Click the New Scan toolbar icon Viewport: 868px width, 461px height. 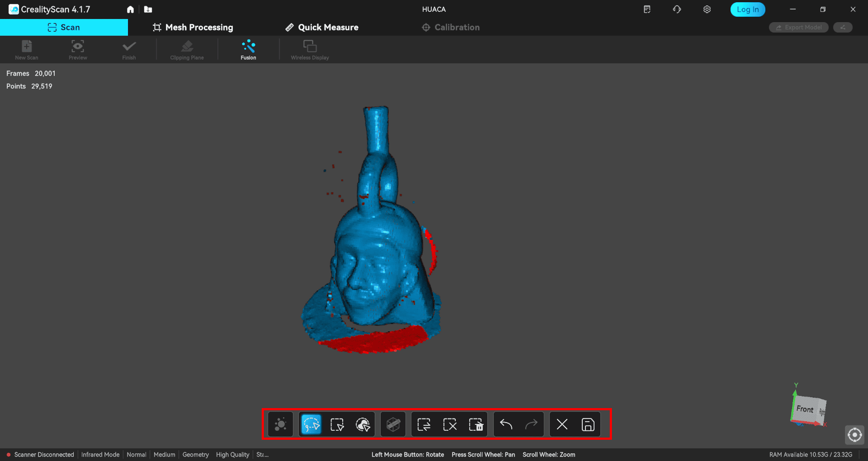(x=26, y=49)
